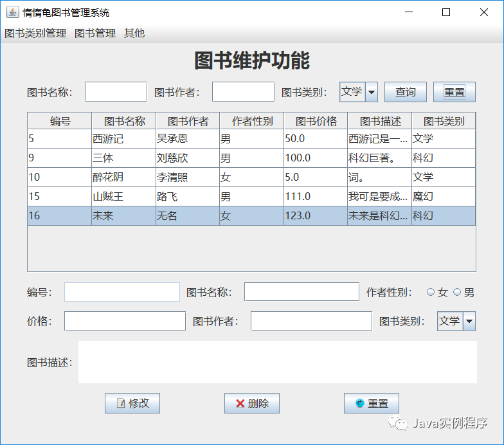Click the 路飞 author cell
The width and height of the screenshot is (504, 445).
tap(188, 197)
